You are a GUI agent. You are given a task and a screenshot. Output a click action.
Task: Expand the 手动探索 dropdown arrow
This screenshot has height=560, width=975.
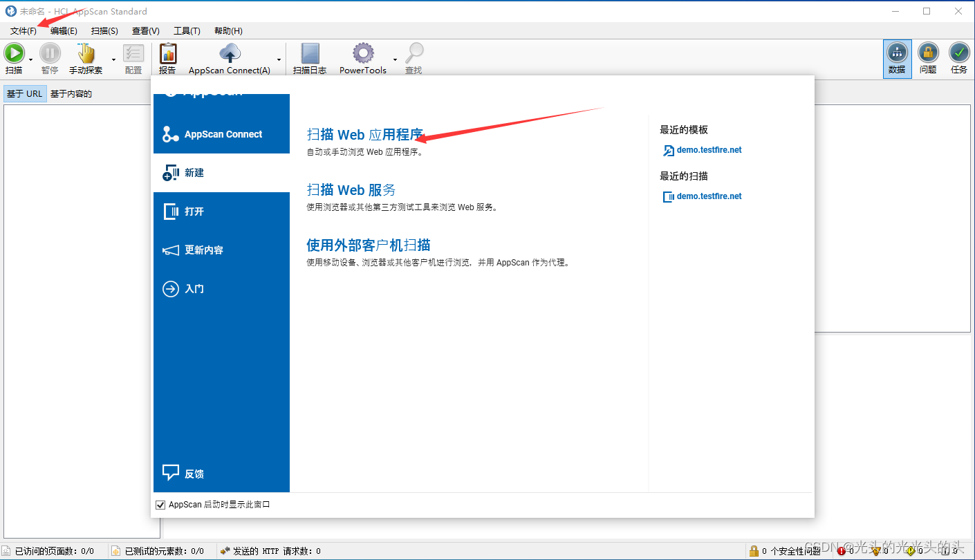113,59
